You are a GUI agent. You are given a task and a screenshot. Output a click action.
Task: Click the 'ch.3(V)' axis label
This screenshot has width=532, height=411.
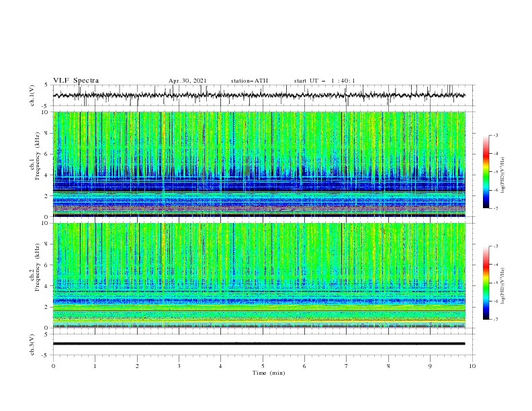tap(32, 345)
